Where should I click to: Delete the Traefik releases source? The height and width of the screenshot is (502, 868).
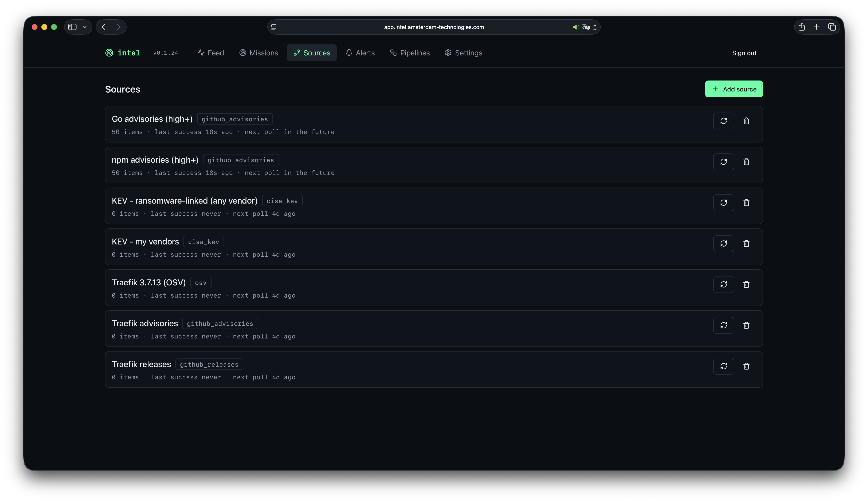[x=746, y=366]
